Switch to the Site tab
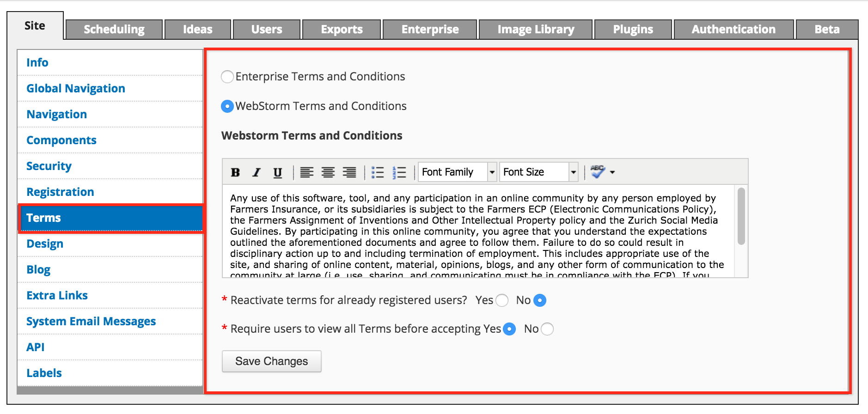 point(35,26)
